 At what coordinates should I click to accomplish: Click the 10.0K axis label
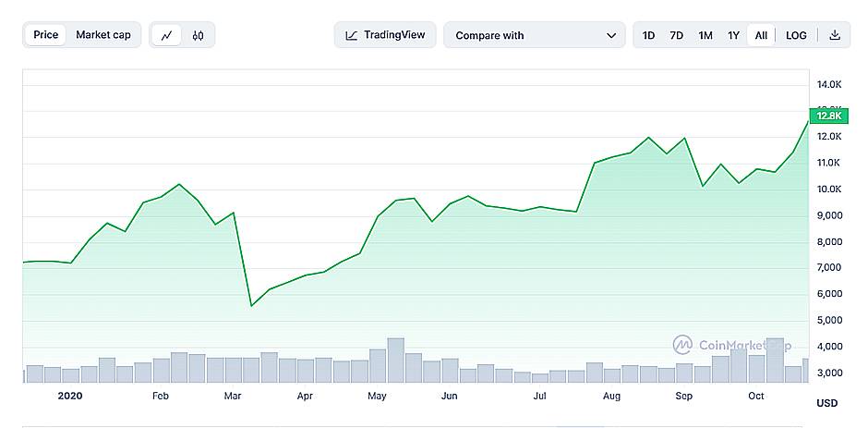click(x=829, y=190)
